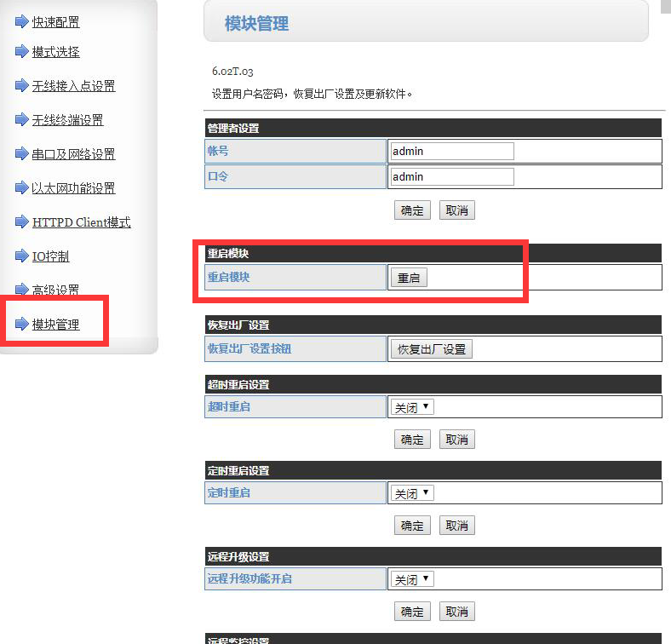Screen dimensions: 671x644
Task: Expand the 远程升级功能开启 dropdown
Action: [x=412, y=579]
